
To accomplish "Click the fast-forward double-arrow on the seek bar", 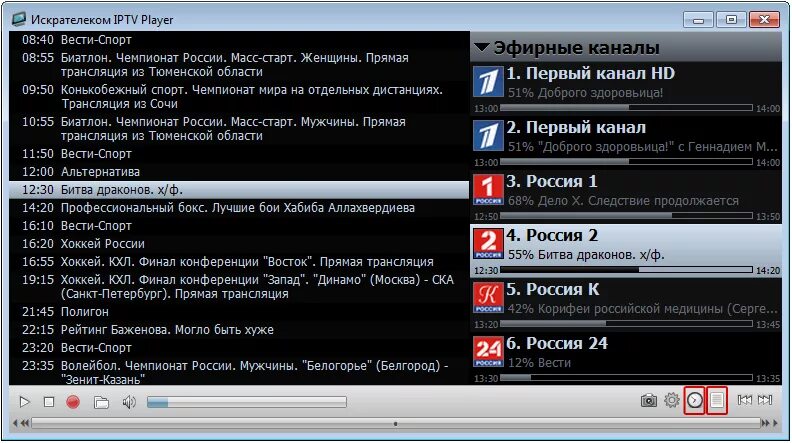I will pyautogui.click(x=766, y=423).
